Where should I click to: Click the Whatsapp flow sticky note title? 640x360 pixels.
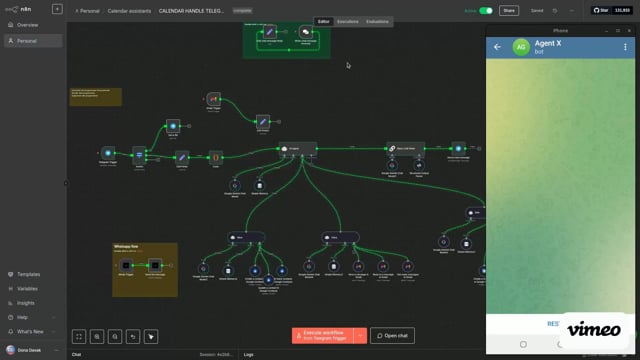pyautogui.click(x=126, y=247)
